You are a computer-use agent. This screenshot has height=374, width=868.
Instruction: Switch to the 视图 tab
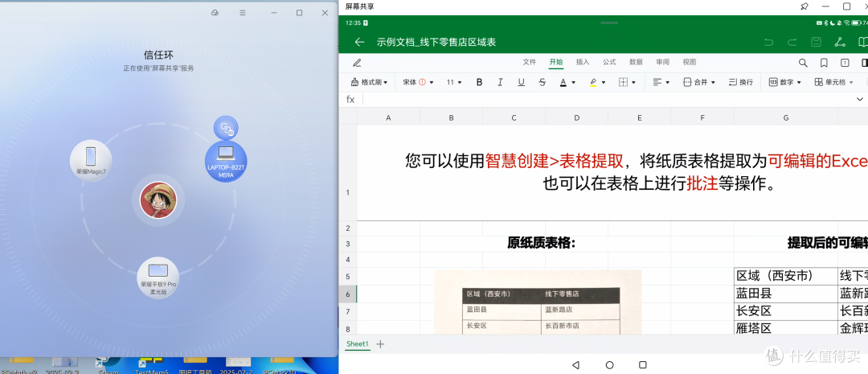[690, 62]
